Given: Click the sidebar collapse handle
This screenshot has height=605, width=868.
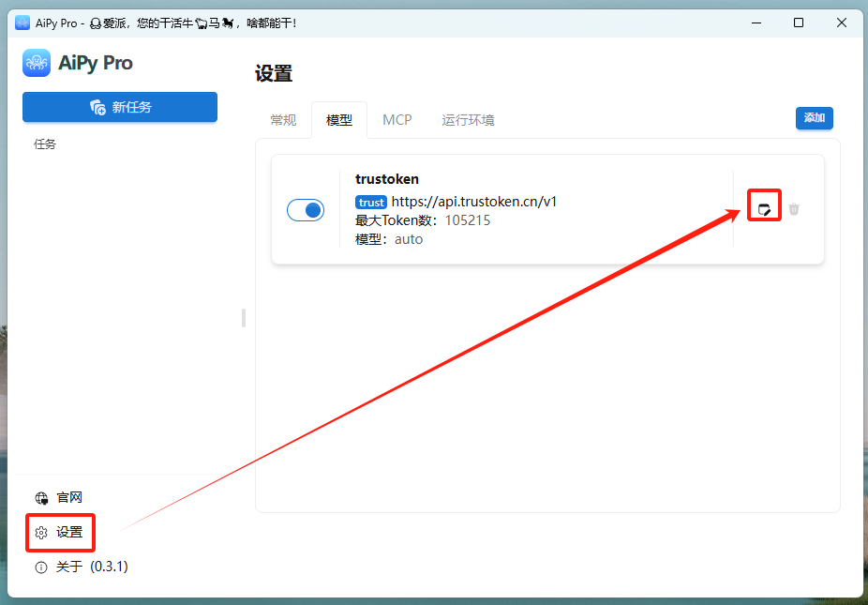Looking at the screenshot, I should pos(244,318).
